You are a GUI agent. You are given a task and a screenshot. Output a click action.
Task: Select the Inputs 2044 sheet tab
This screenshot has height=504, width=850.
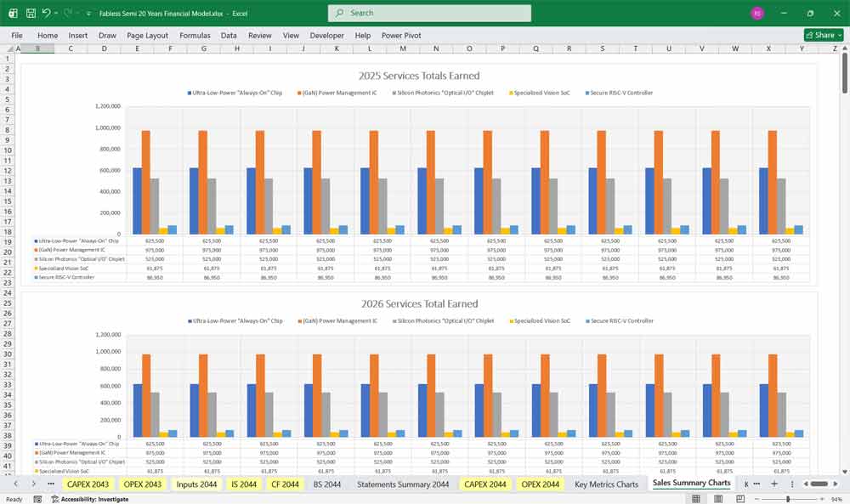point(196,484)
